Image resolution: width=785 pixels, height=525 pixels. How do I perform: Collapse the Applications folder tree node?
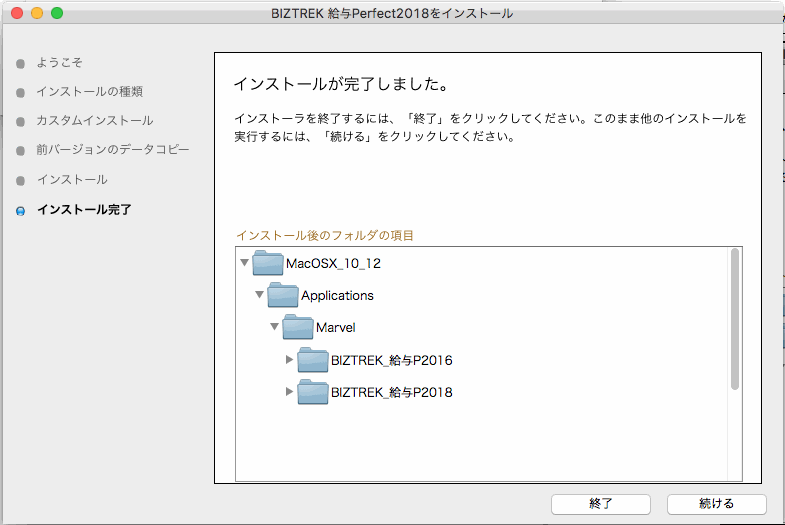pyautogui.click(x=260, y=296)
